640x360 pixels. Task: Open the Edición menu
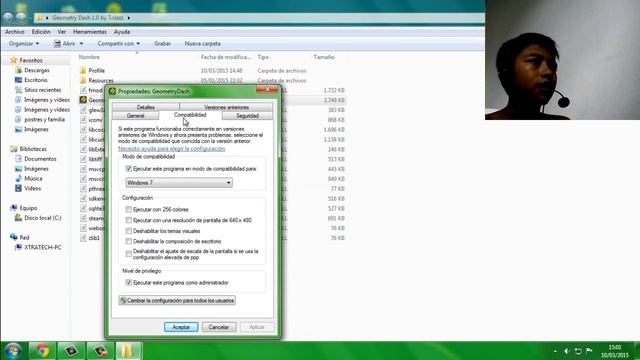[41, 32]
